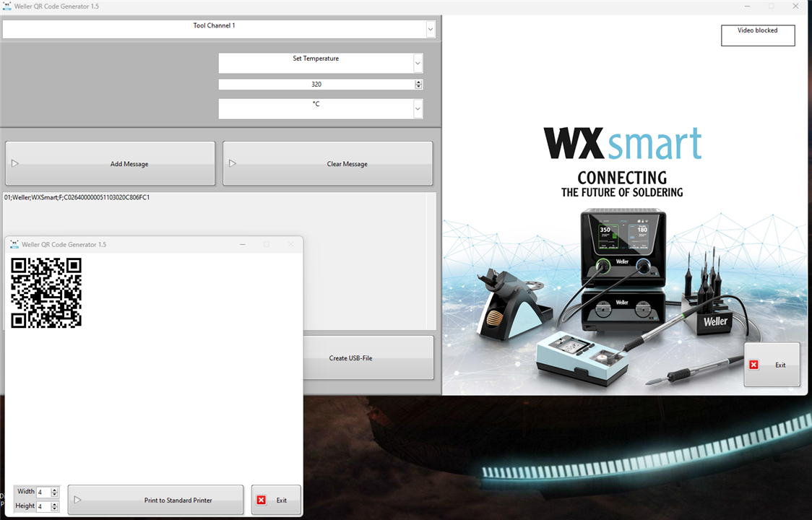This screenshot has height=520, width=812.
Task: Minimize the main Weller QR Code Generator window
Action: click(x=747, y=6)
